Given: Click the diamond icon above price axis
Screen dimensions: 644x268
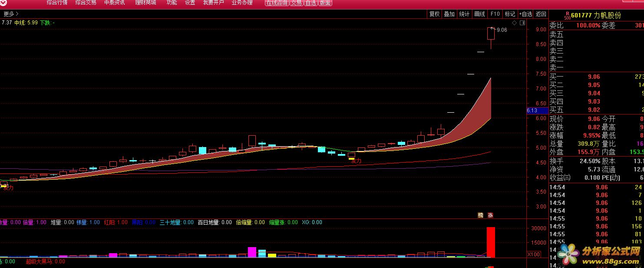Looking at the screenshot, I should [515, 23].
